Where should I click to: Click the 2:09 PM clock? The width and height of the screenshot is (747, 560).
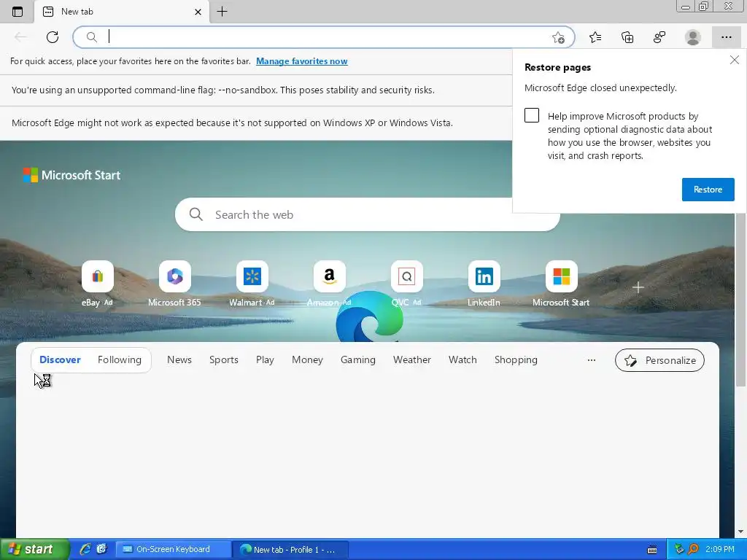click(720, 549)
